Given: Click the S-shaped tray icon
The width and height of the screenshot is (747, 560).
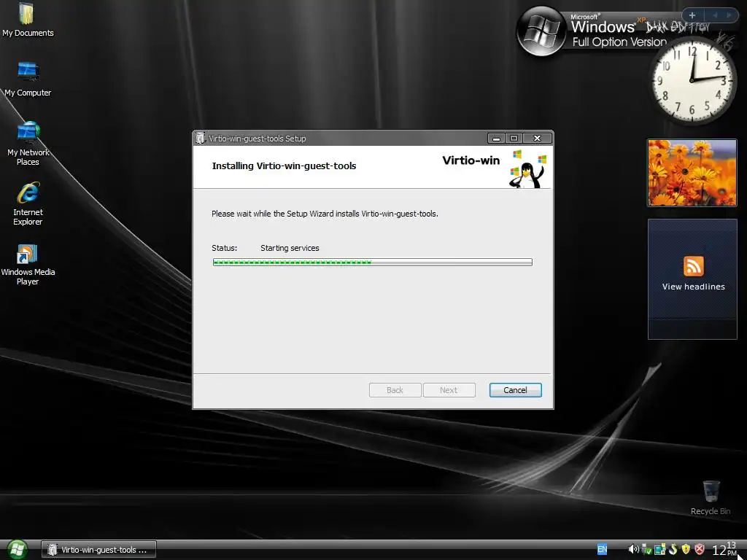Looking at the screenshot, I should 673,550.
